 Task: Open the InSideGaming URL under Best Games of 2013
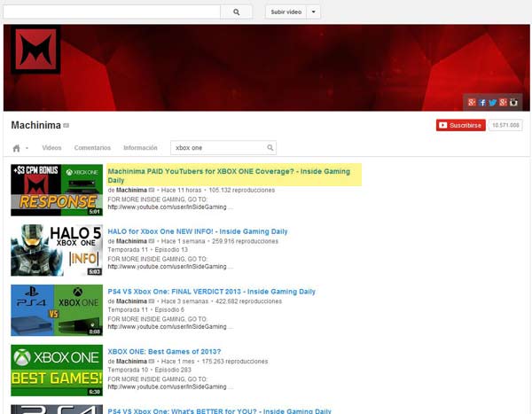pos(167,387)
